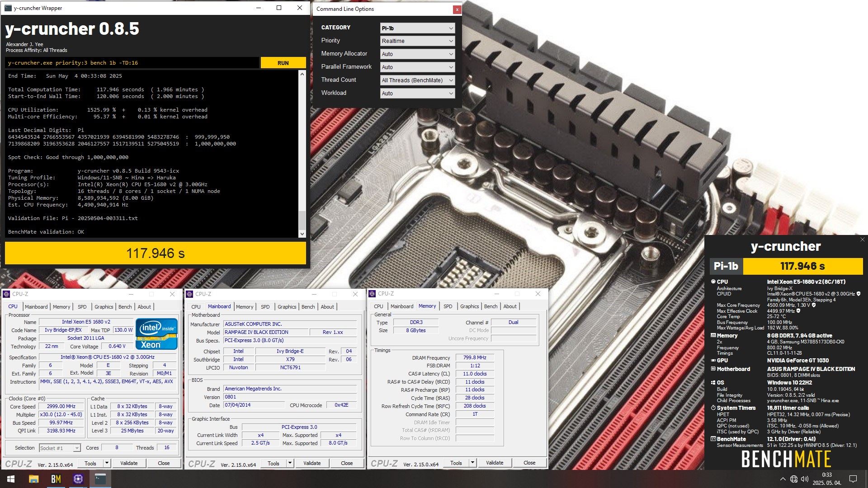This screenshot has height=488, width=868.
Task: Open the CATEGORY dropdown showing Pi-1b
Action: [417, 28]
